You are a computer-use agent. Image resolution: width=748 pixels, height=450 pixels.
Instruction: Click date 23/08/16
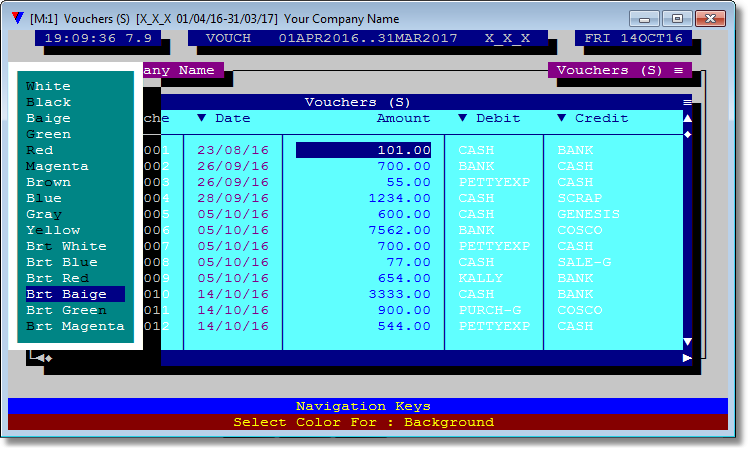point(233,150)
